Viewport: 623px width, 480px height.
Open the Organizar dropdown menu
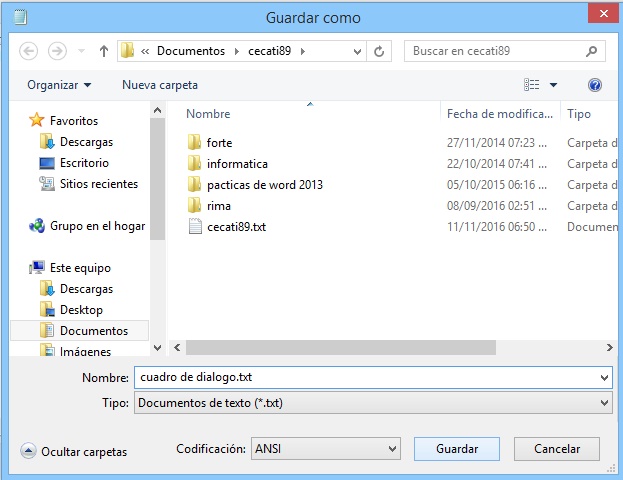pos(59,85)
